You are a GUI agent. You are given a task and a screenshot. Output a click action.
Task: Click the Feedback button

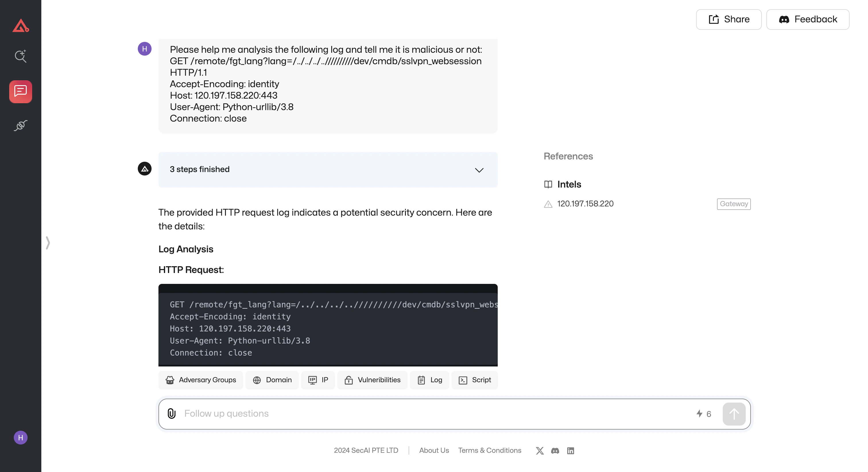click(x=807, y=19)
